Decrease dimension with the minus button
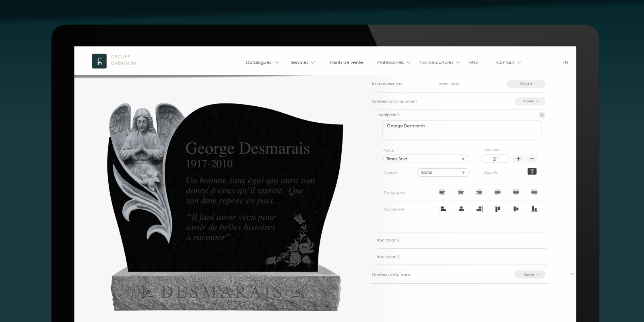Screen dimensions: 644x322 531,159
